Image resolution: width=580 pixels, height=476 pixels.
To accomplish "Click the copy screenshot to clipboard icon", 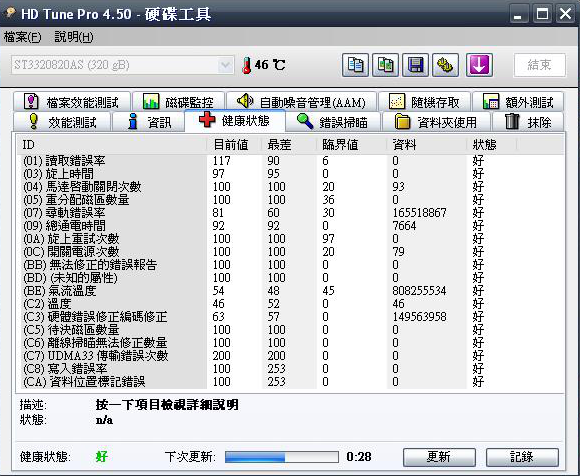I will (x=385, y=65).
